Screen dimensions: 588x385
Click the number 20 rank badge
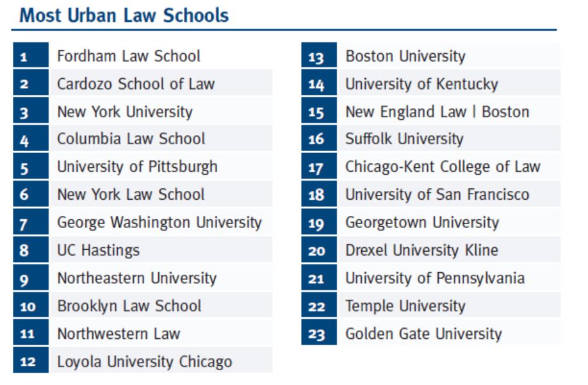319,249
